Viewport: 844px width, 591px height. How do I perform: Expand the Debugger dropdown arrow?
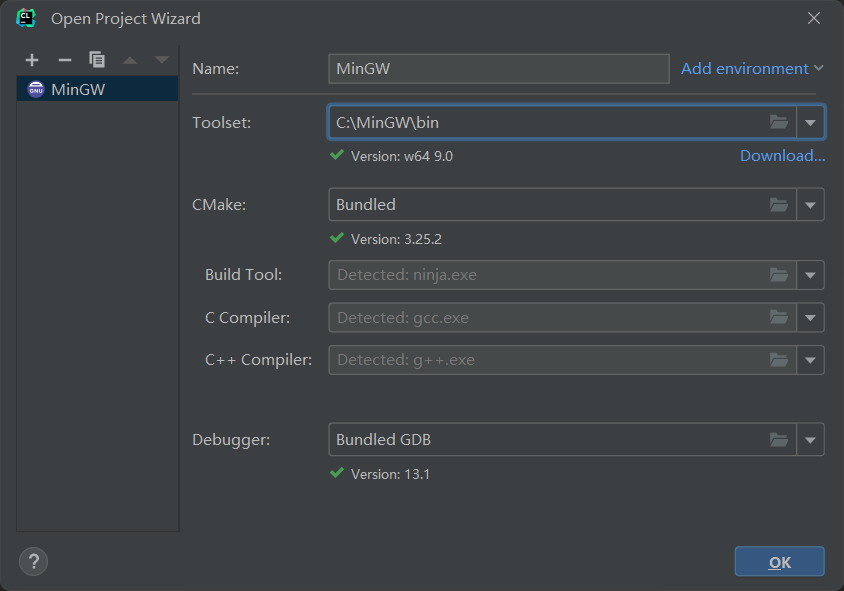click(811, 440)
